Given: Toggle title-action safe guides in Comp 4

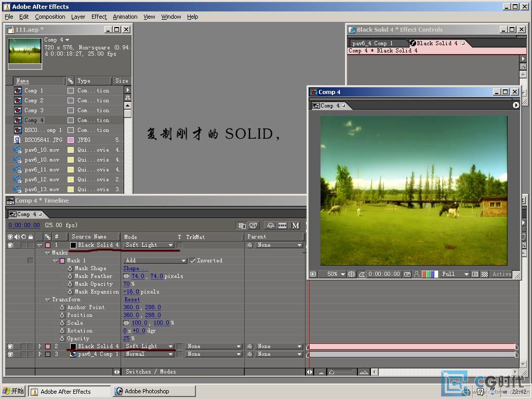Looking at the screenshot, I should (x=352, y=274).
